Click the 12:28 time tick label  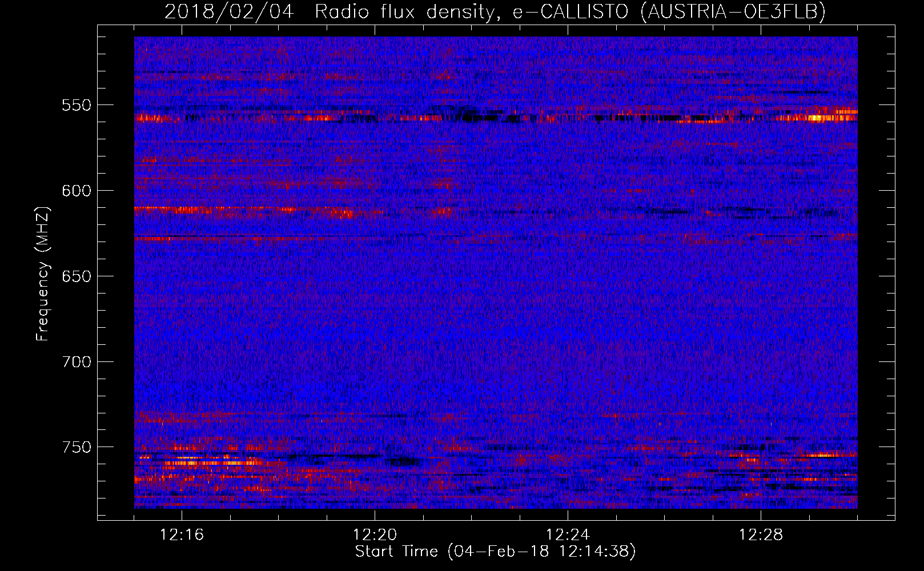point(761,535)
